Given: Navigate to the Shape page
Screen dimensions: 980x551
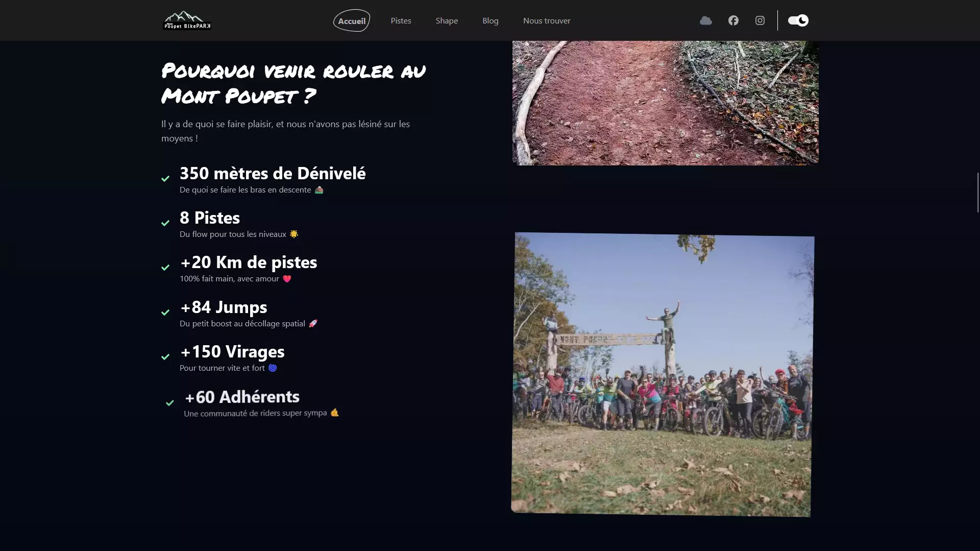Looking at the screenshot, I should (x=447, y=21).
